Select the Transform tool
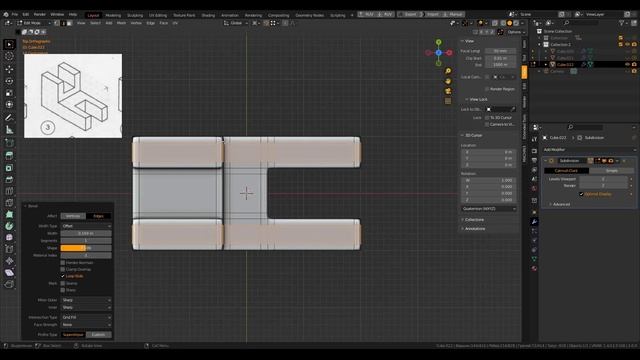Viewport: 640px width, 360px height. click(9, 104)
